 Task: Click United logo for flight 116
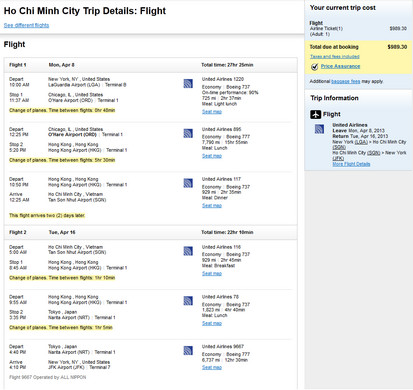pos(188,251)
